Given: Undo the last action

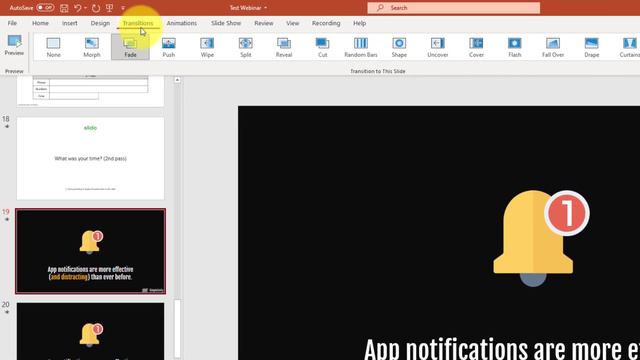Looking at the screenshot, I should coord(78,8).
